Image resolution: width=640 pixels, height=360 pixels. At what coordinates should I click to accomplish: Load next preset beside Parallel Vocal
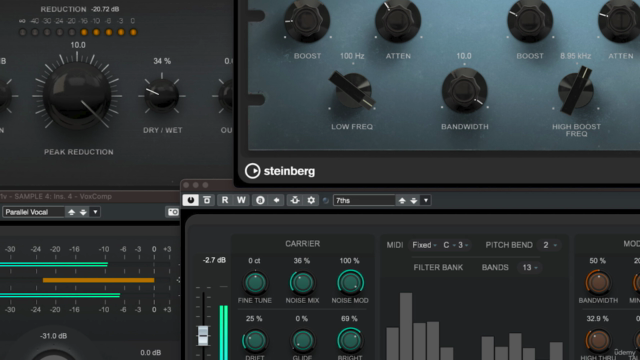click(x=83, y=212)
